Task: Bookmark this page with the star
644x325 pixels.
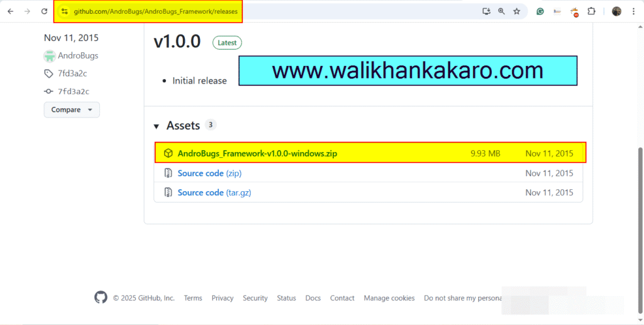Action: tap(517, 11)
